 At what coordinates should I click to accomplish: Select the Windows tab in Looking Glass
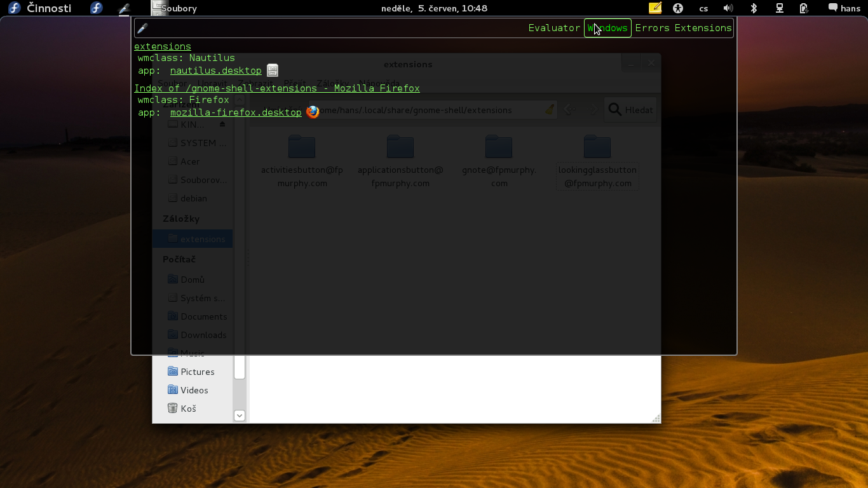click(x=607, y=28)
